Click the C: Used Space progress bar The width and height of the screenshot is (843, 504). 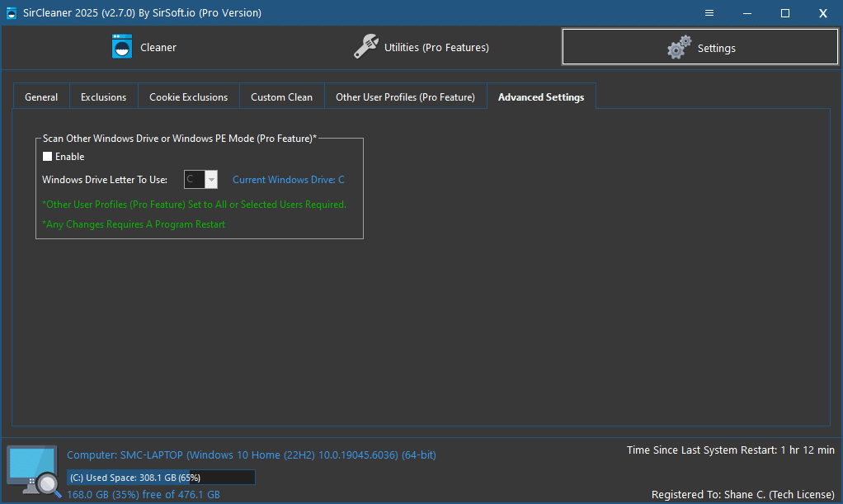161,478
